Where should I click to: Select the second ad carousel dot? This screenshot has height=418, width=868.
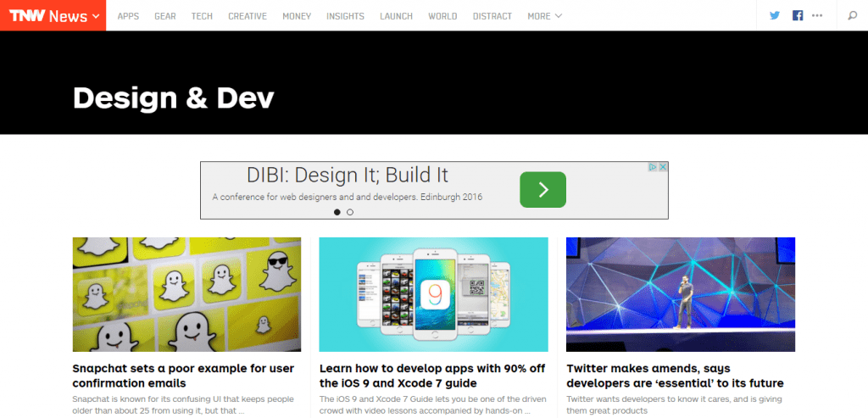tap(350, 212)
